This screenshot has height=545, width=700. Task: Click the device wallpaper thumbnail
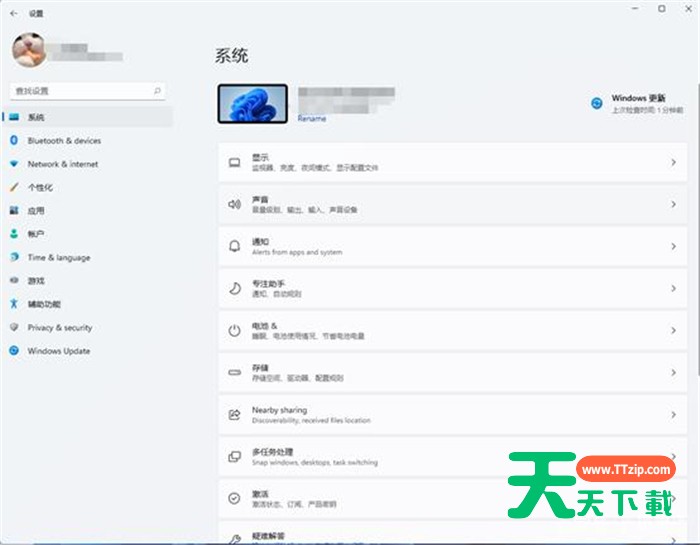253,104
